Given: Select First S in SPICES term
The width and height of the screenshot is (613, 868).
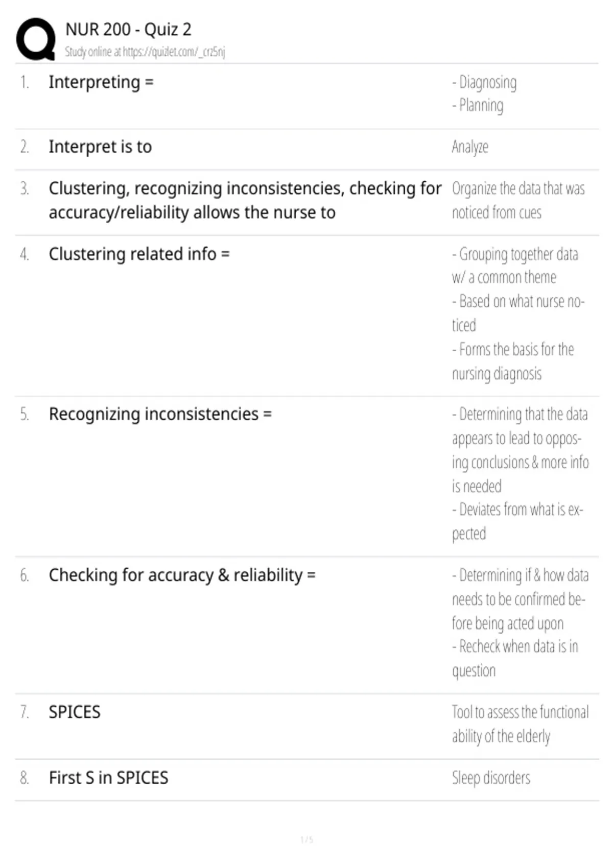Looking at the screenshot, I should (108, 778).
